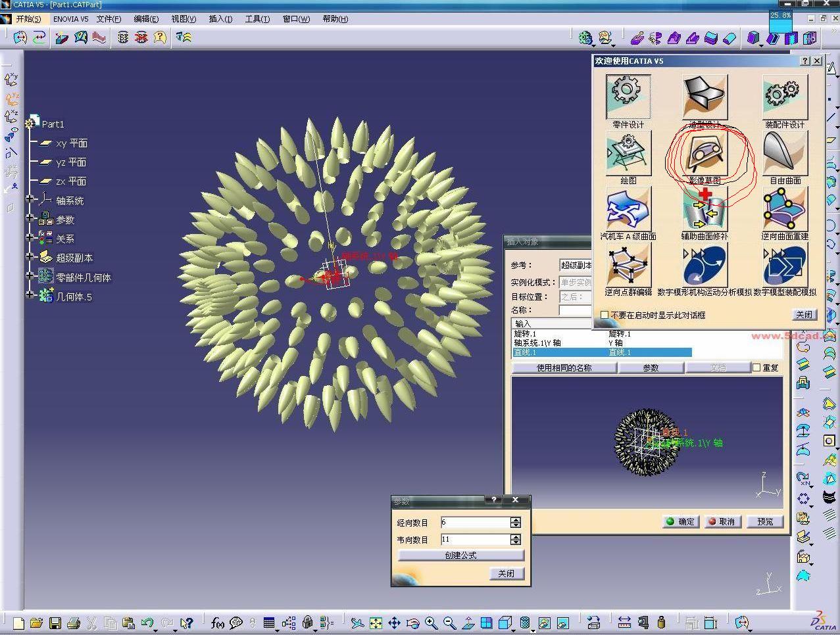Click the New document icon
Viewport: 840px width, 635px height.
pyautogui.click(x=18, y=623)
